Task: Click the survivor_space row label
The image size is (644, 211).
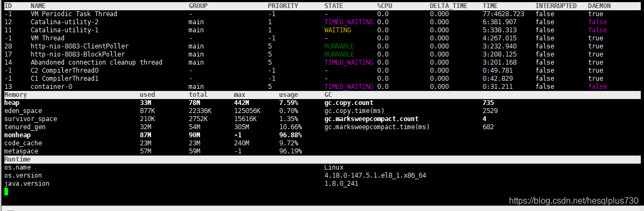Action: click(30, 119)
